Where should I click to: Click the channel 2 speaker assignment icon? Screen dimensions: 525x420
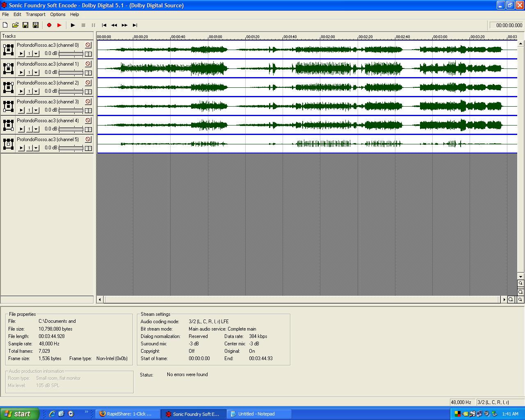tap(8, 87)
